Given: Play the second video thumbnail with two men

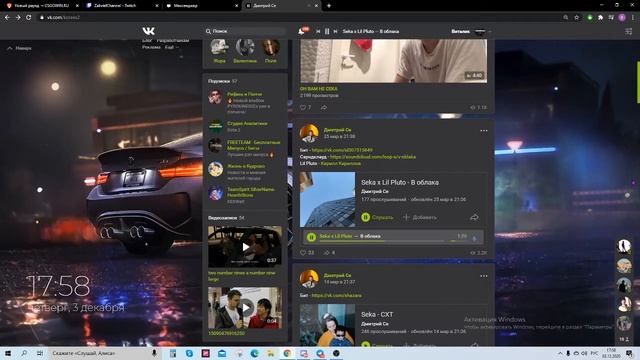Looking at the screenshot, I should pos(245,308).
